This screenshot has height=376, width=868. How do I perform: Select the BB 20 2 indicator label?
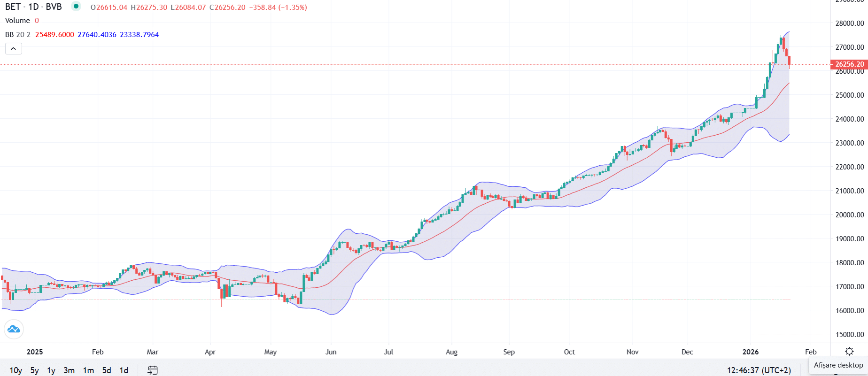(x=18, y=35)
